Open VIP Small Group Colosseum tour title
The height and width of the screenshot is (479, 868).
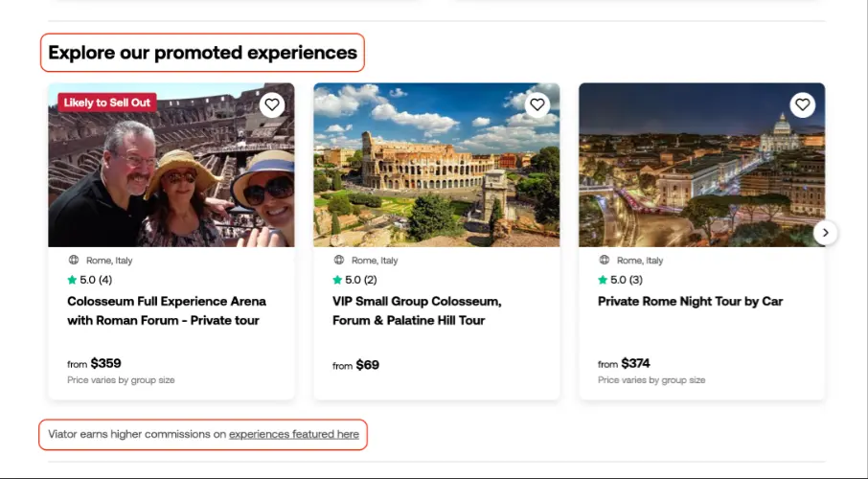tap(417, 310)
